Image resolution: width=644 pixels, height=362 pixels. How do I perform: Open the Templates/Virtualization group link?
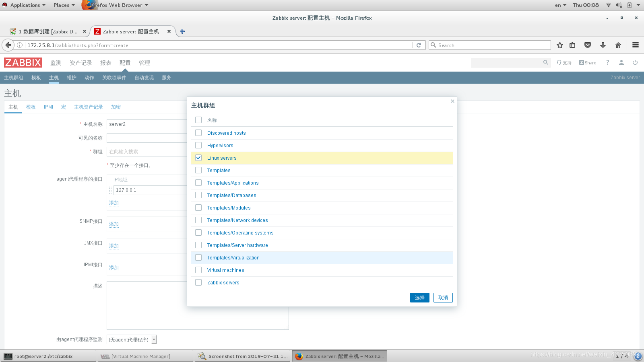233,258
